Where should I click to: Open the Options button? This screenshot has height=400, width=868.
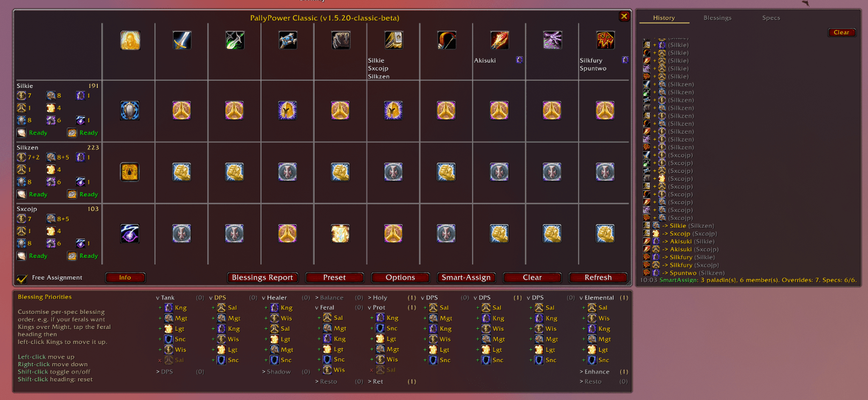coord(400,278)
